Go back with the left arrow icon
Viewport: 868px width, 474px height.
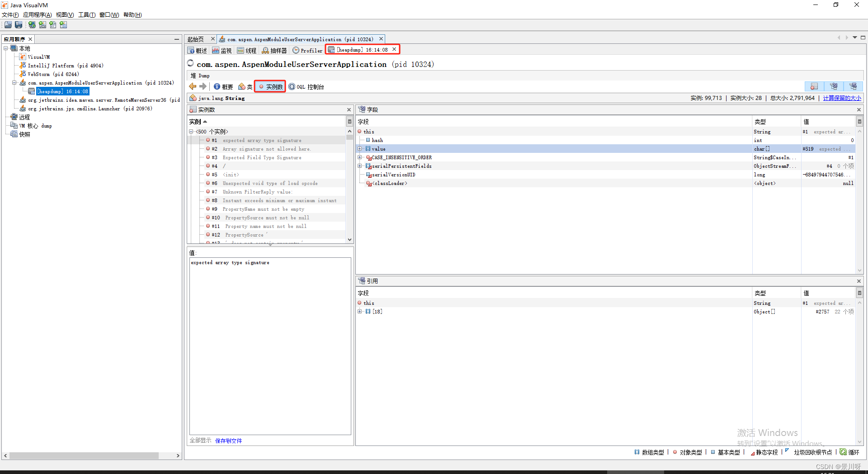193,86
